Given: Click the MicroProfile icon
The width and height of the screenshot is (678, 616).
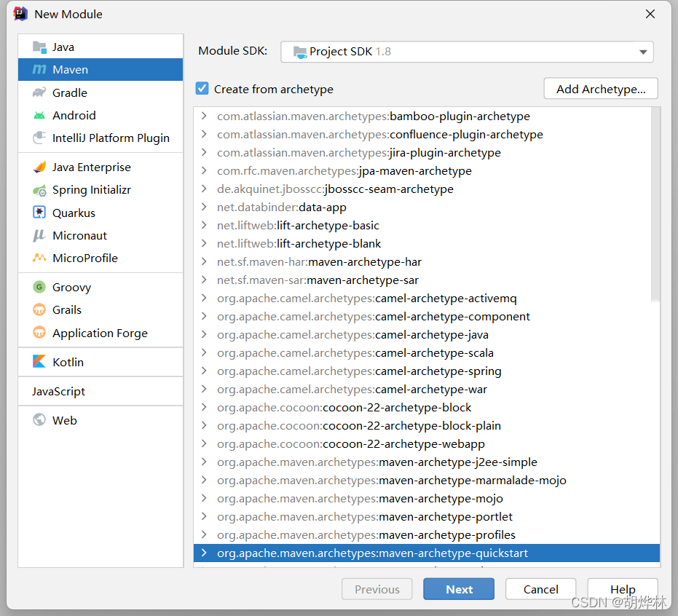Looking at the screenshot, I should pos(39,258).
